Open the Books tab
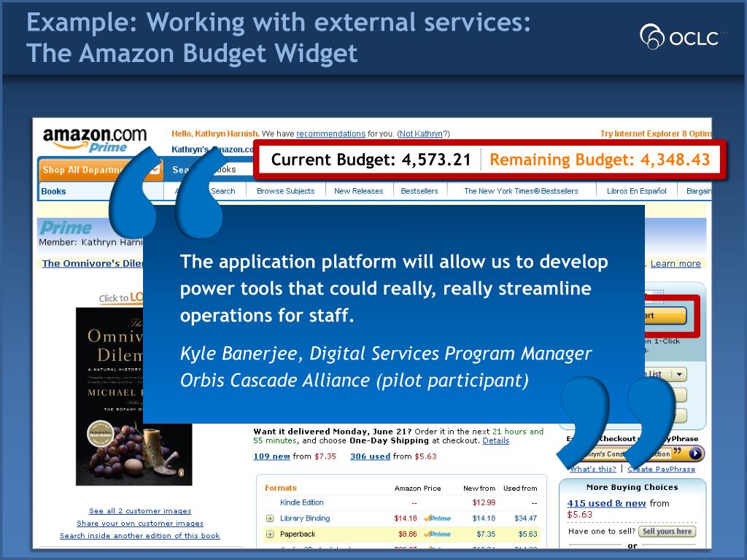This screenshot has width=747, height=560. pyautogui.click(x=53, y=192)
